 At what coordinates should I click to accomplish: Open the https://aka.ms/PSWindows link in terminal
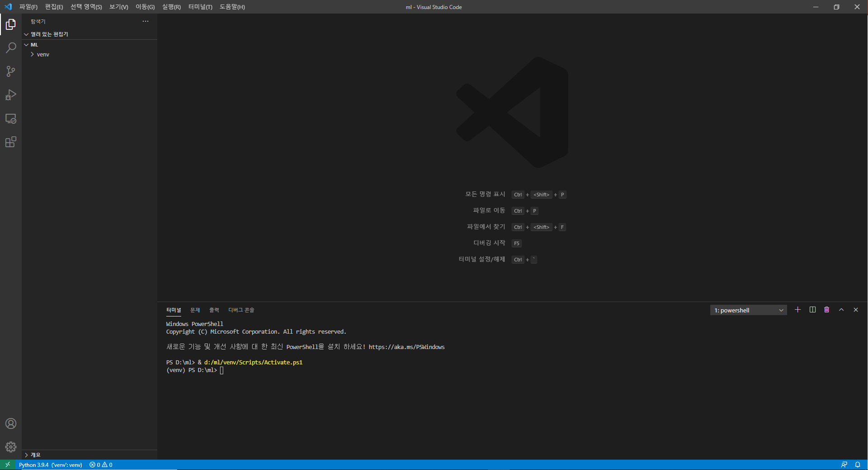(407, 347)
